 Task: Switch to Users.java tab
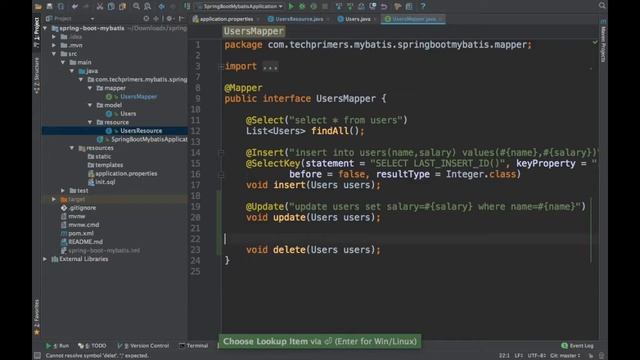click(357, 19)
